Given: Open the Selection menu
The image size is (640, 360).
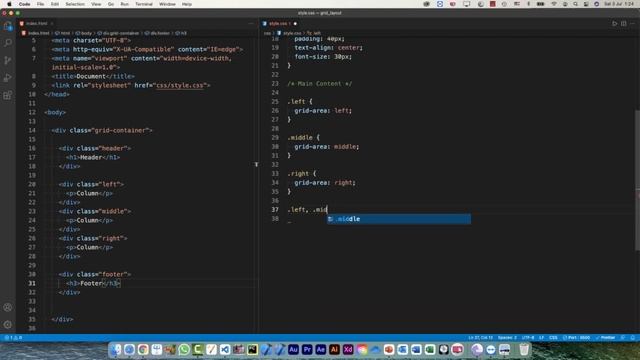Looking at the screenshot, I should (75, 4).
